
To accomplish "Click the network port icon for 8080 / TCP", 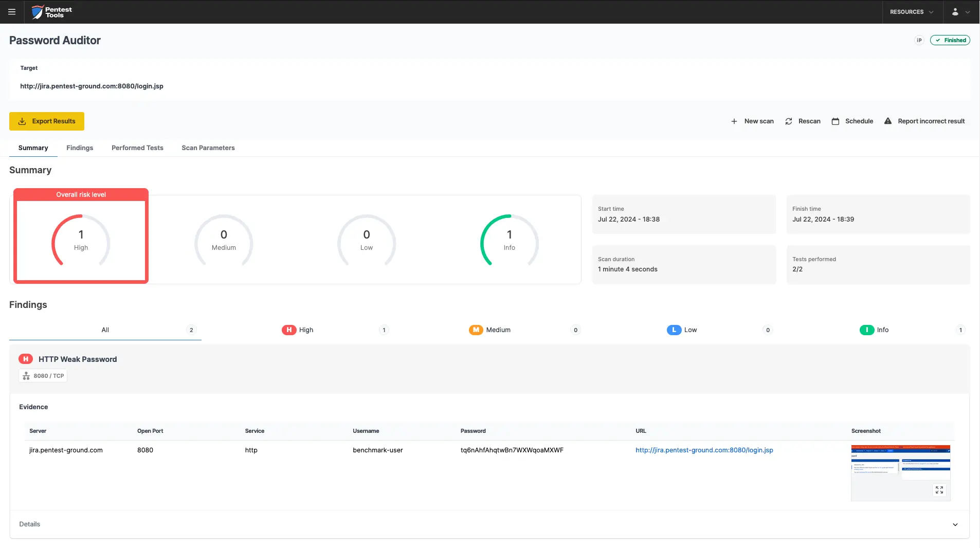I will pos(26,376).
